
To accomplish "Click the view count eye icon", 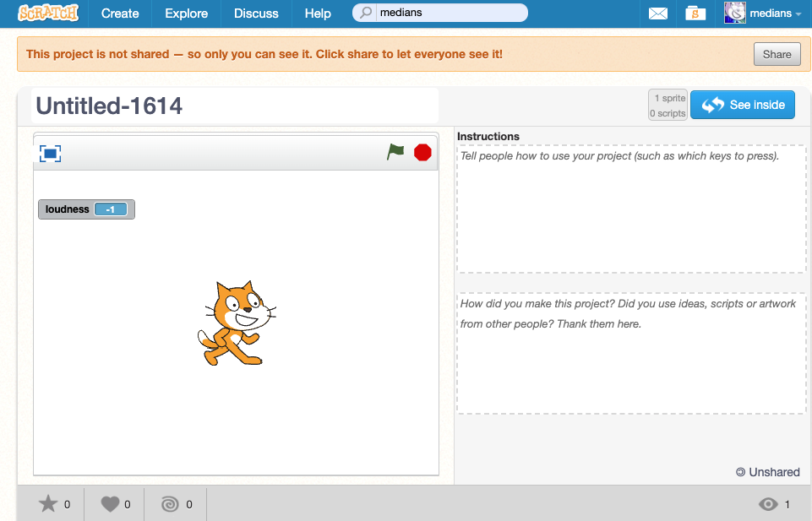I will click(768, 504).
